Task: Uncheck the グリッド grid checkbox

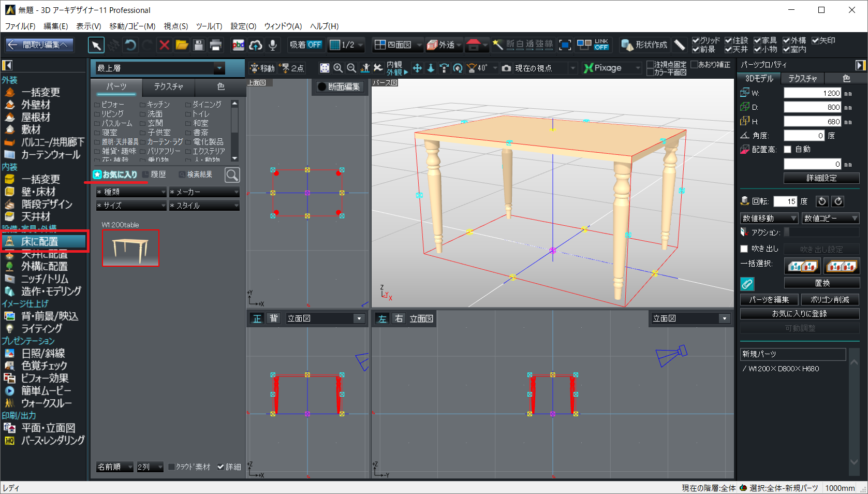Action: click(x=696, y=40)
